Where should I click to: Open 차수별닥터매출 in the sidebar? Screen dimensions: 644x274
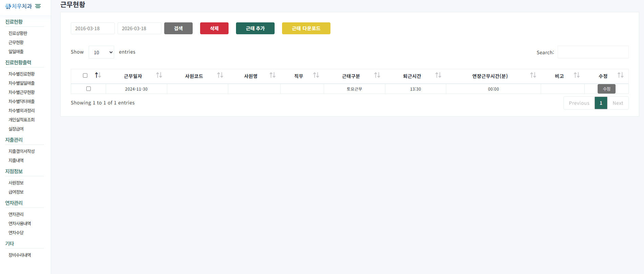(22, 101)
